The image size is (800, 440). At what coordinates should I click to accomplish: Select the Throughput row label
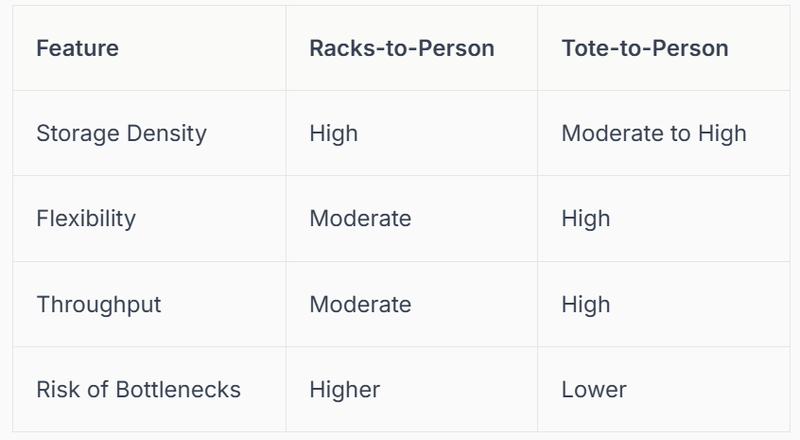coord(98,304)
